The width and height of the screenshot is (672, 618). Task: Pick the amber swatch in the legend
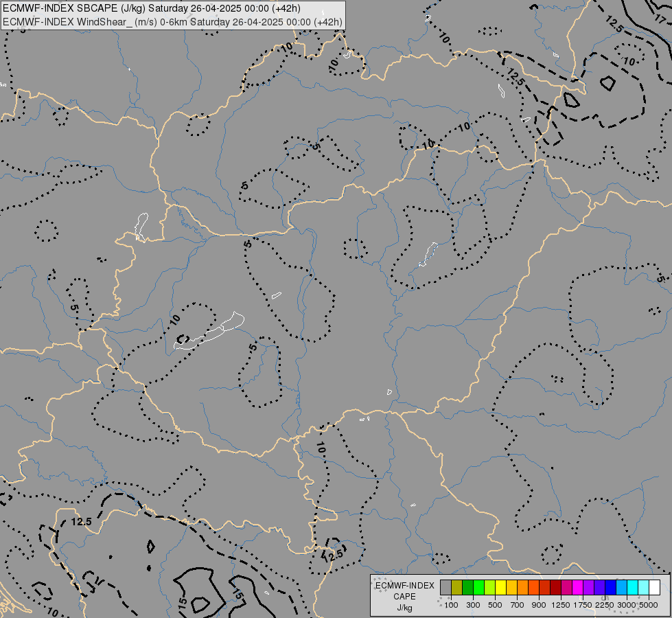click(511, 588)
